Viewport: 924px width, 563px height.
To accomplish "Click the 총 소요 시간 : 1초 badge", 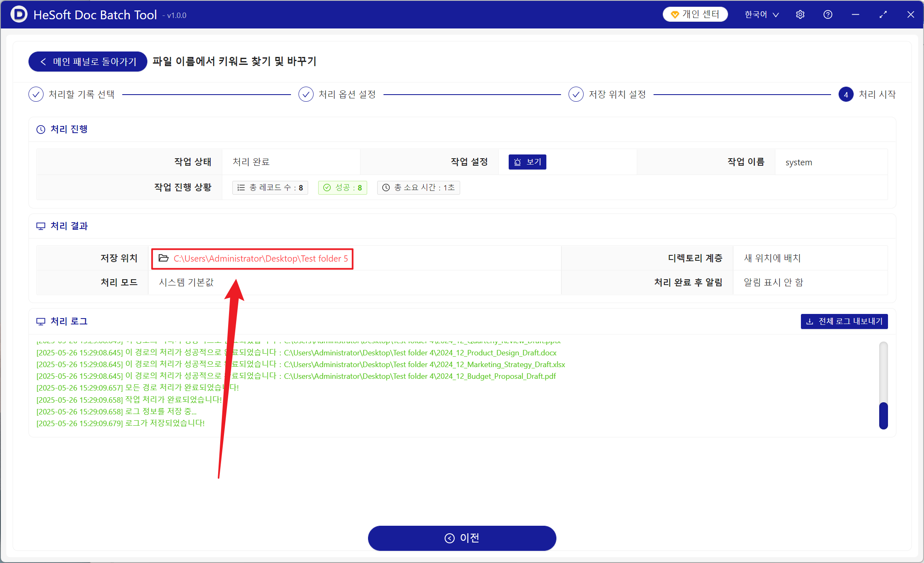I will (x=419, y=188).
